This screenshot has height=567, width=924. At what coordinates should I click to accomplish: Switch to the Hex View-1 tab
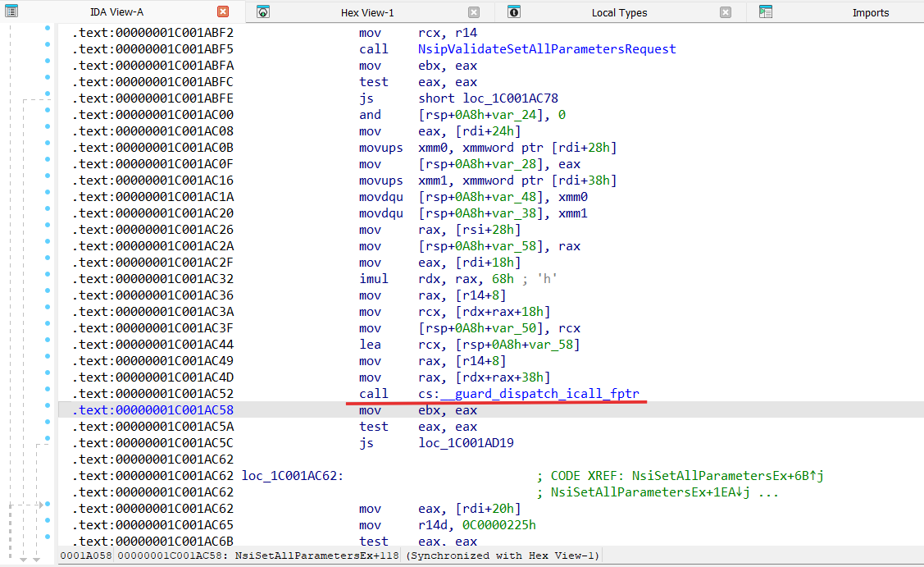[x=367, y=12]
